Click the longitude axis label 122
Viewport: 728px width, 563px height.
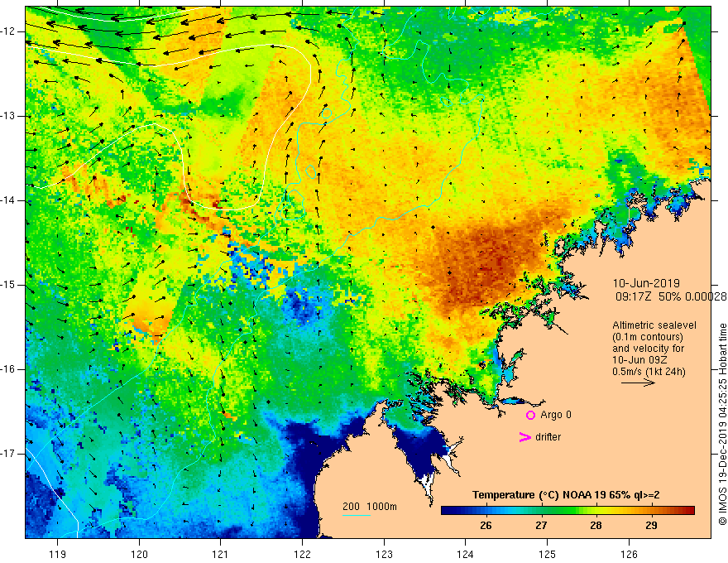pyautogui.click(x=302, y=554)
